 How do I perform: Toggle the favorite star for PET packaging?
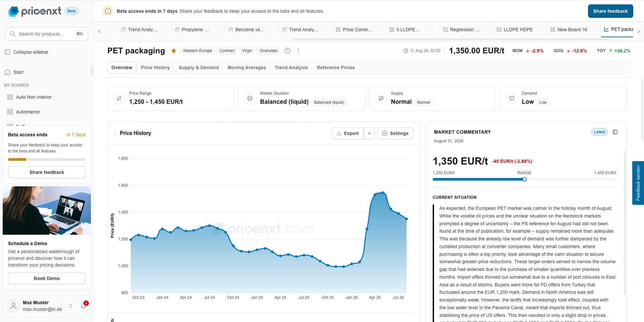pyautogui.click(x=174, y=51)
